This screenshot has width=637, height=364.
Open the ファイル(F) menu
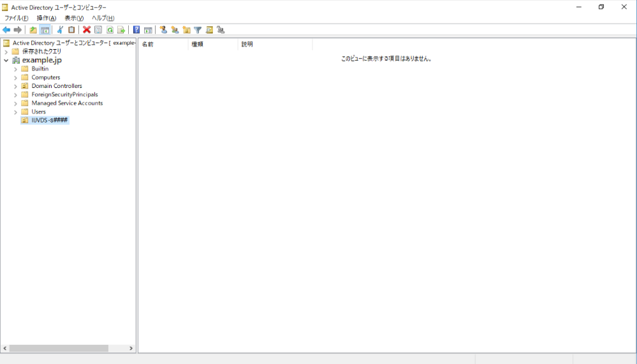click(x=16, y=18)
